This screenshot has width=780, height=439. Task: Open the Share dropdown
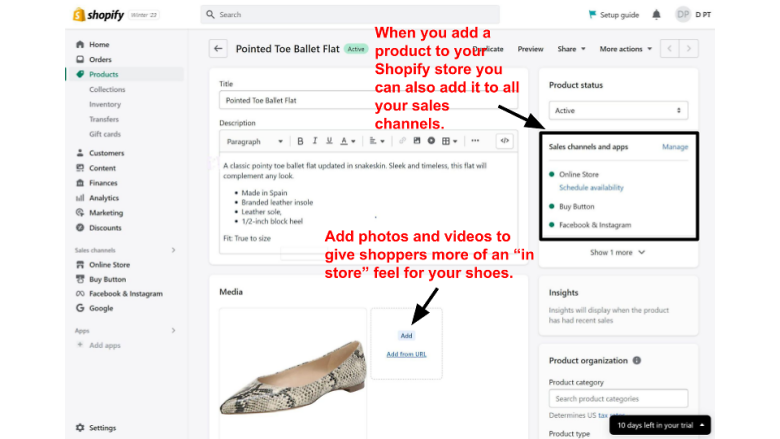(571, 49)
